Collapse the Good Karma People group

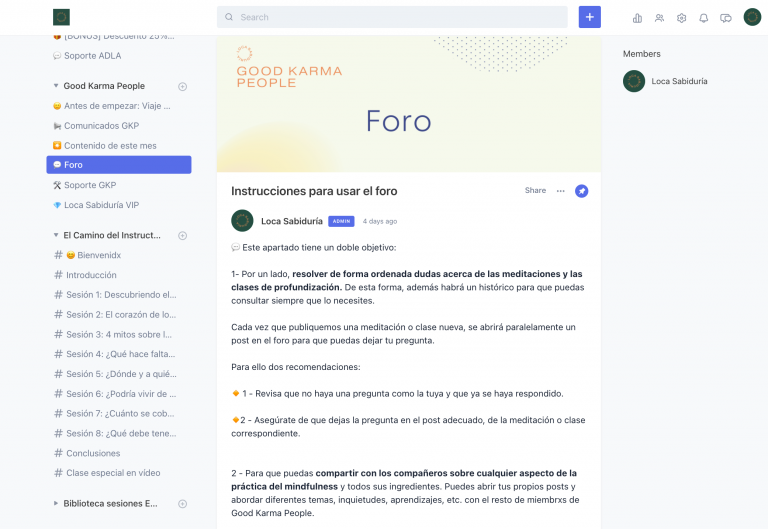[56, 86]
